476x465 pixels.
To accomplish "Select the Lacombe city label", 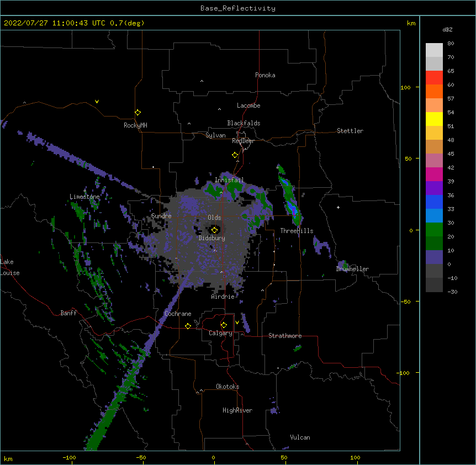I will pyautogui.click(x=248, y=105).
